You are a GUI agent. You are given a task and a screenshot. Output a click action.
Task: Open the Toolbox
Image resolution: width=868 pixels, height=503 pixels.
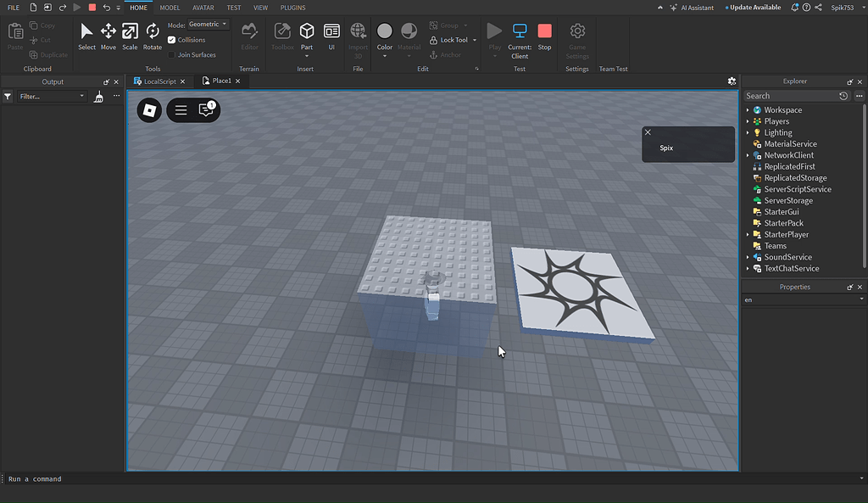(x=282, y=37)
